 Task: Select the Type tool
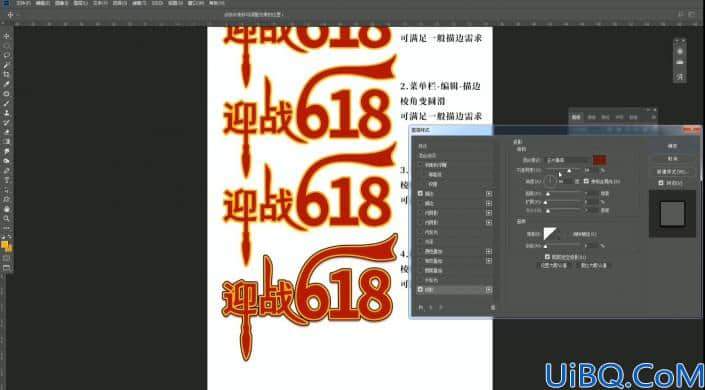tap(7, 180)
